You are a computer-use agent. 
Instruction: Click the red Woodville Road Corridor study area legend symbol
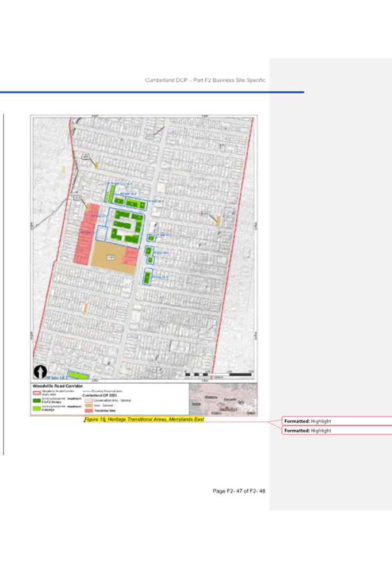pyautogui.click(x=37, y=393)
